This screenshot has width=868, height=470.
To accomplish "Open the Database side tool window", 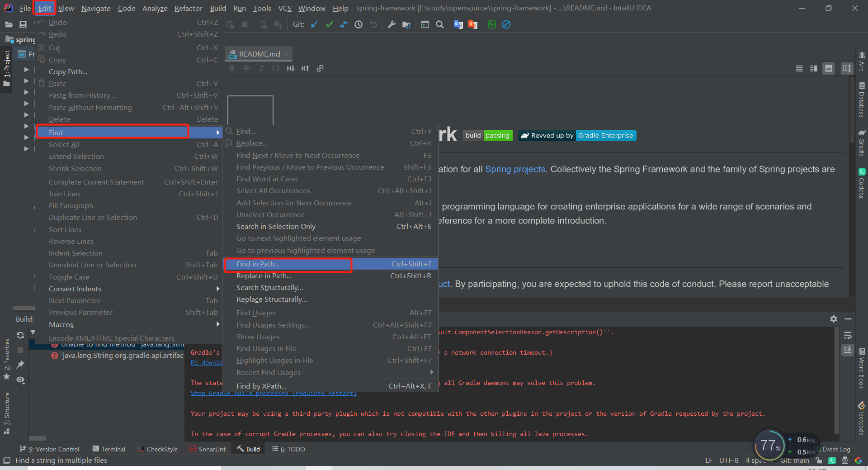I will 862,100.
